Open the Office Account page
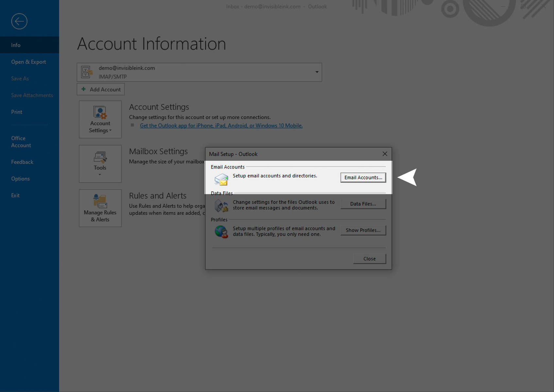 pyautogui.click(x=29, y=142)
